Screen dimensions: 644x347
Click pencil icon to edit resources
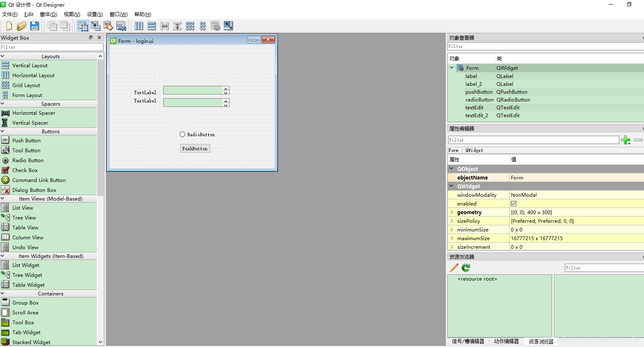454,268
